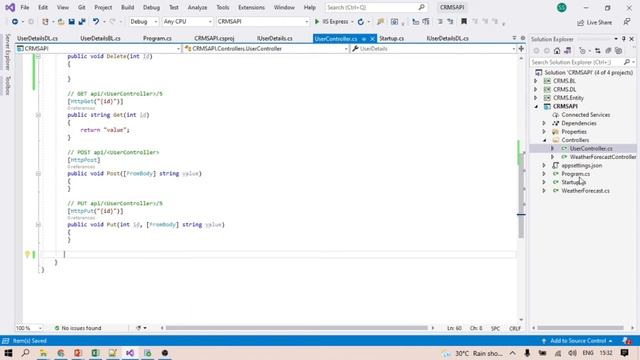Screen dimensions: 640x360
Task: Click the Home icon in Solution Explorer
Action: pyautogui.click(x=557, y=51)
